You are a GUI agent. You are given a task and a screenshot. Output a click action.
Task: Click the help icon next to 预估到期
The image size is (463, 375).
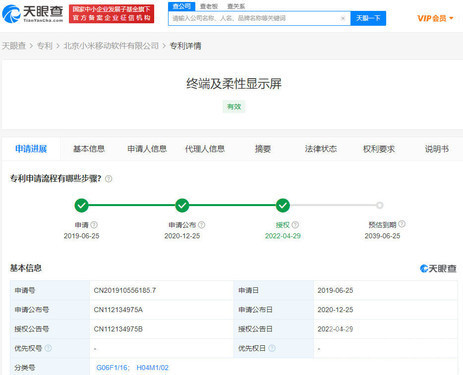pos(402,224)
